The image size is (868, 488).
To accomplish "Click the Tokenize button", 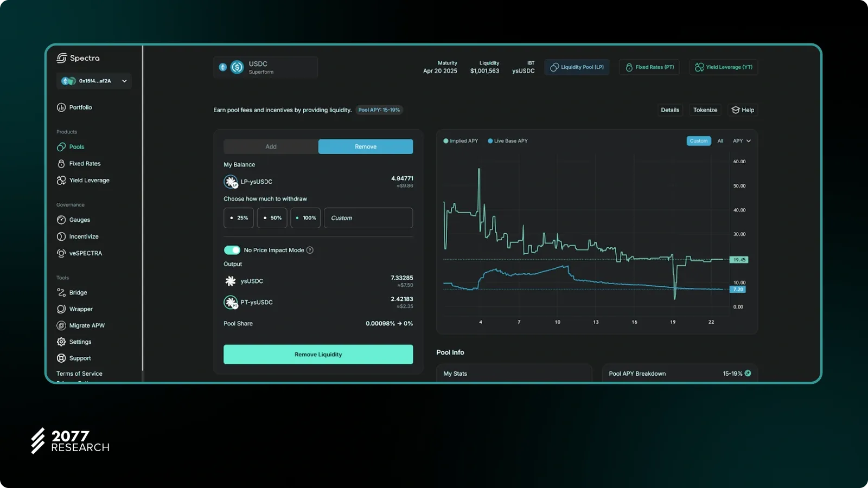I will [705, 110].
